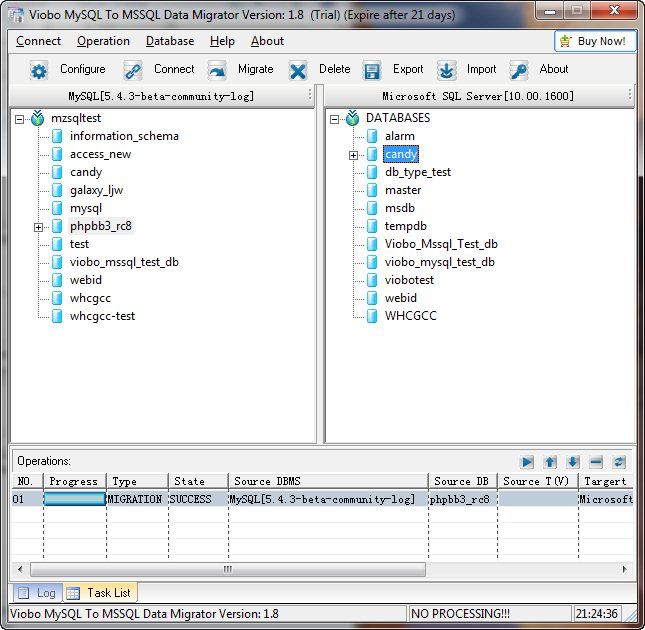
Task: Open the Help menu
Action: [x=222, y=41]
